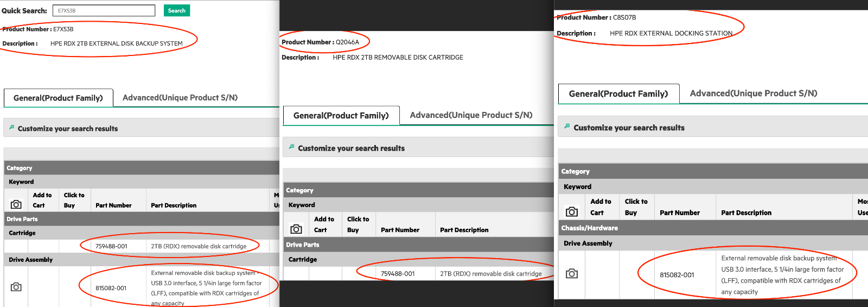Click part number 815082-001 on C8S07B page
Image resolution: width=868 pixels, height=307 pixels.
[677, 275]
